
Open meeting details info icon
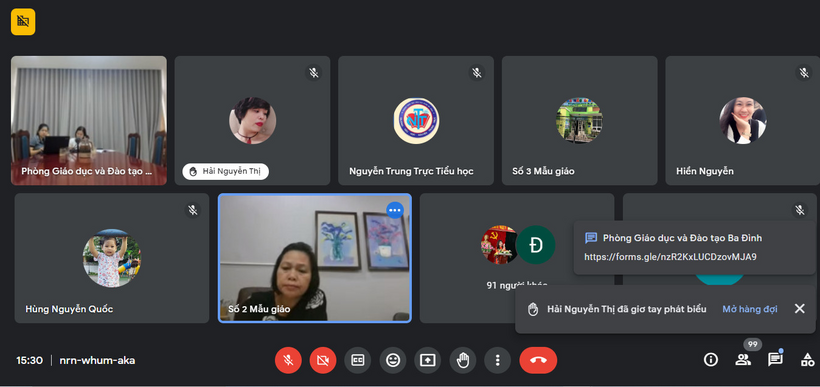(711, 359)
